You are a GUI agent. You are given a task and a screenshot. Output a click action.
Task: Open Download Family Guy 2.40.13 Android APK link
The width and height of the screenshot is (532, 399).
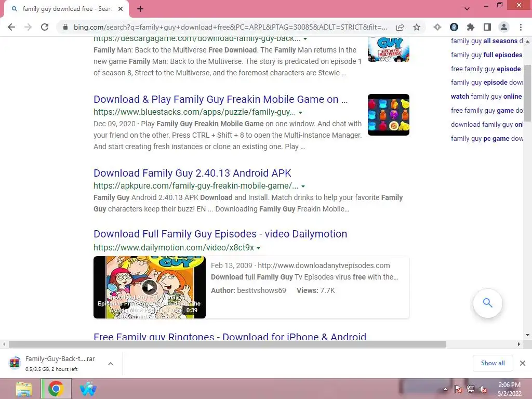tap(192, 173)
